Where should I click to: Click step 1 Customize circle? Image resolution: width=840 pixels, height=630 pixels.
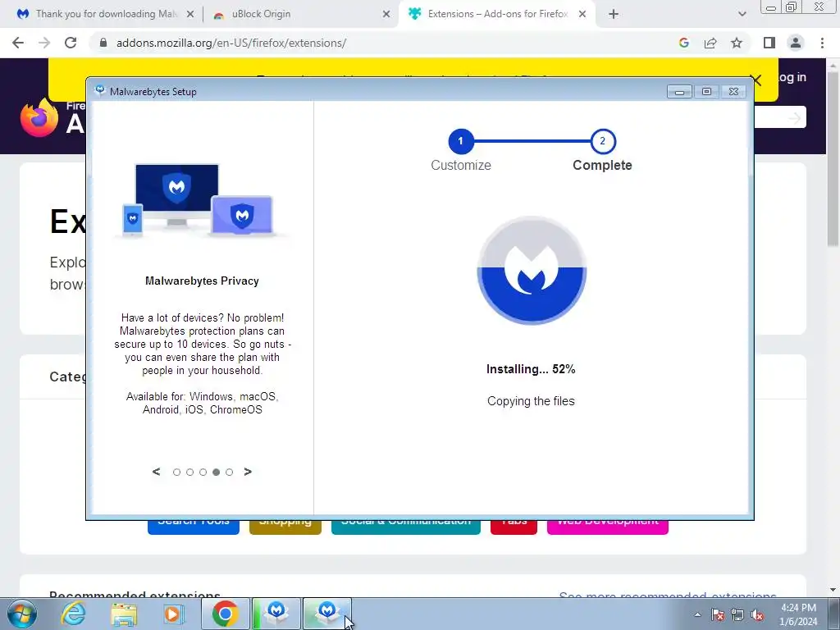pos(461,141)
